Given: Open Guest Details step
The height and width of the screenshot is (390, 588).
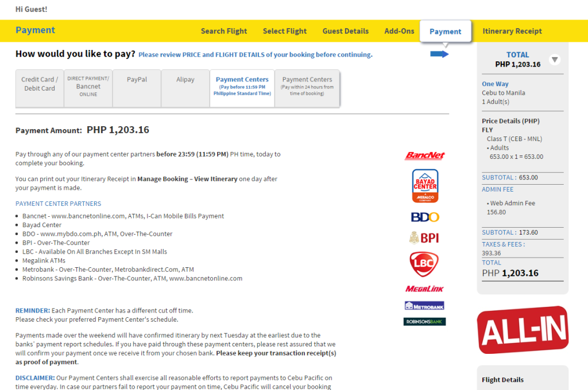Looking at the screenshot, I should click(x=345, y=31).
